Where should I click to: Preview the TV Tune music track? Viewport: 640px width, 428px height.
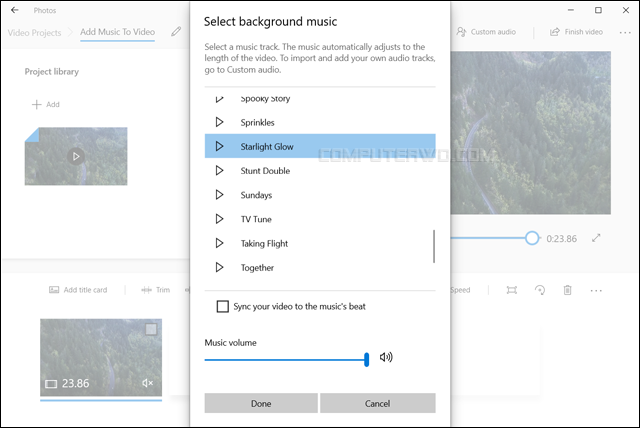[x=220, y=219]
